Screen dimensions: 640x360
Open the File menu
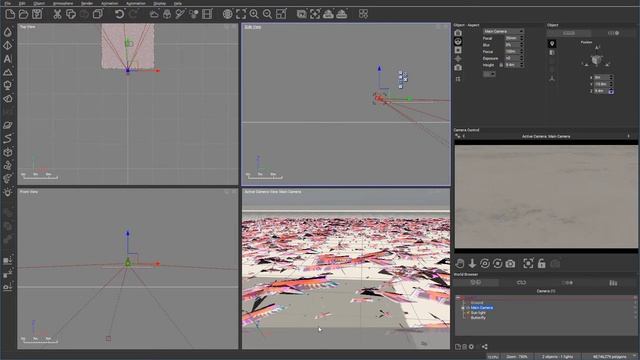[8, 3]
